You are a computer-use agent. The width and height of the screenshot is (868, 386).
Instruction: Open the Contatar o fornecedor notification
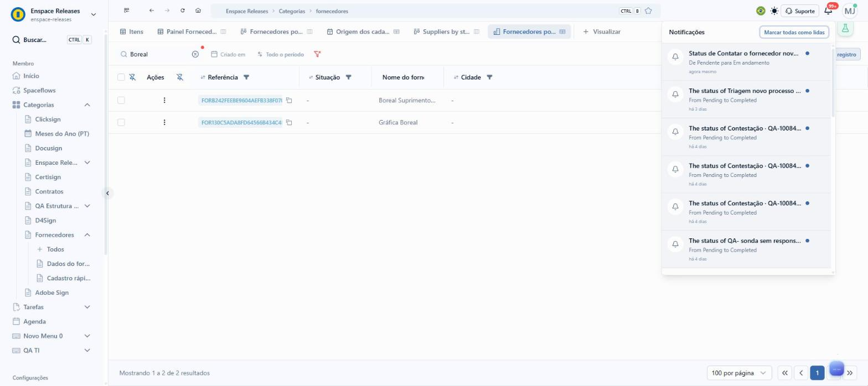click(747, 62)
